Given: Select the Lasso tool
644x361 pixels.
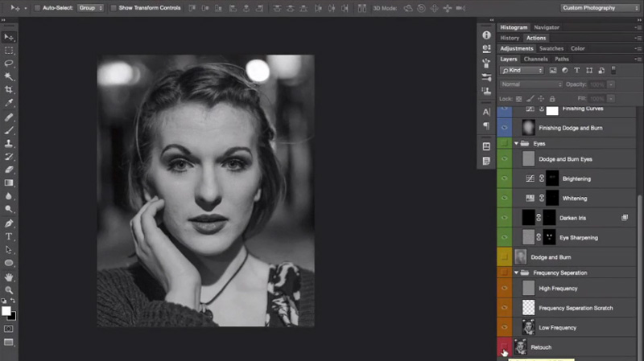Looking at the screenshot, I should click(x=9, y=64).
